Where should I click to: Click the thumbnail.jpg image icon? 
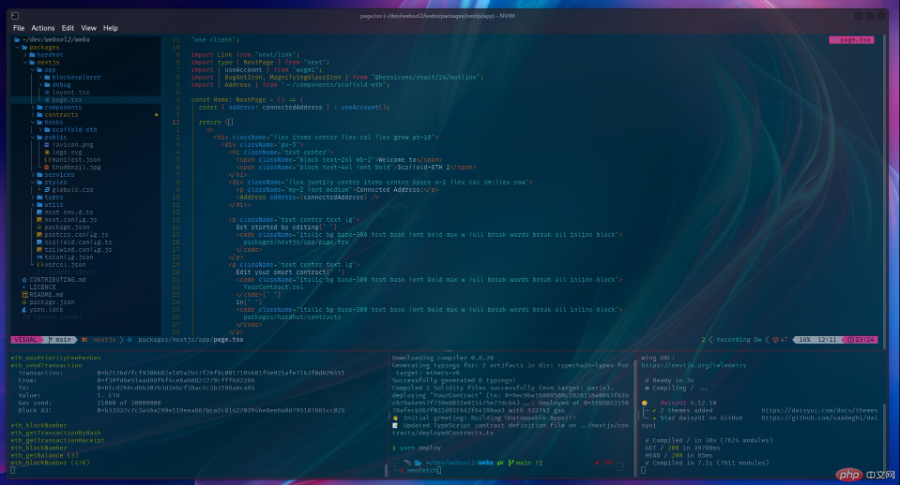[47, 167]
